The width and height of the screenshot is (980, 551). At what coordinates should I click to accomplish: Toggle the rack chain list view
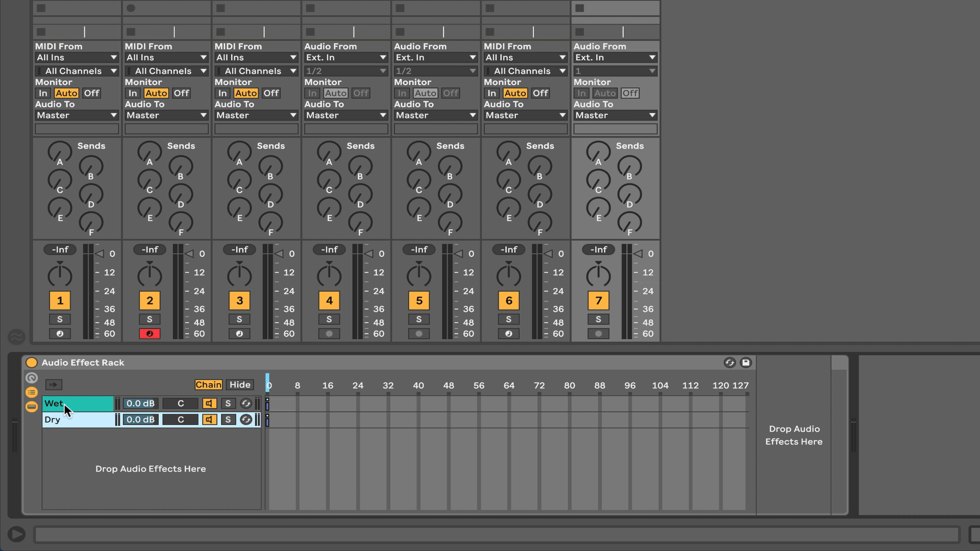(x=32, y=392)
